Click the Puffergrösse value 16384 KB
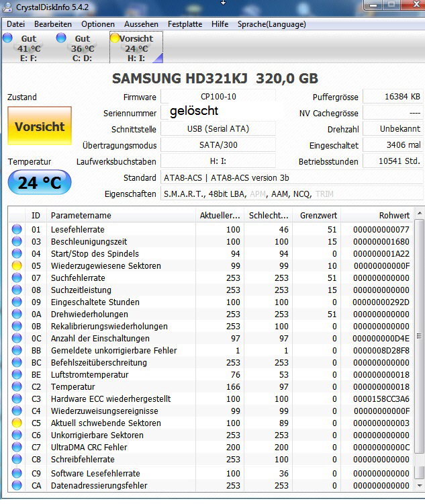 393,96
